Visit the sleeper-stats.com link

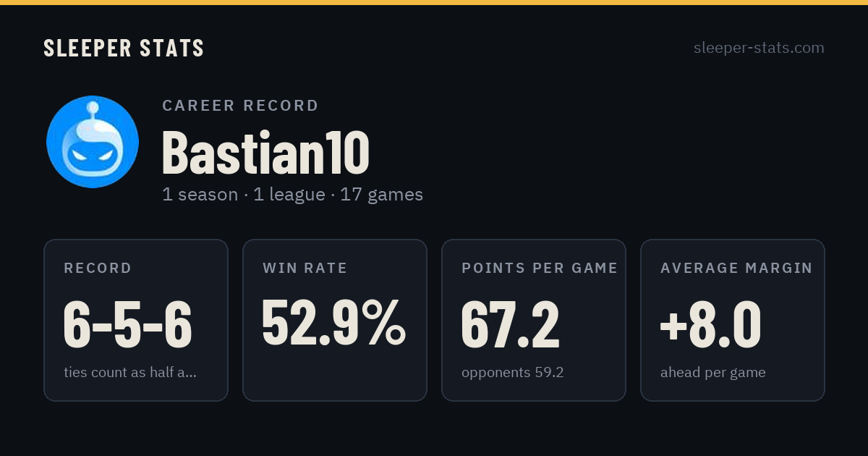click(759, 48)
